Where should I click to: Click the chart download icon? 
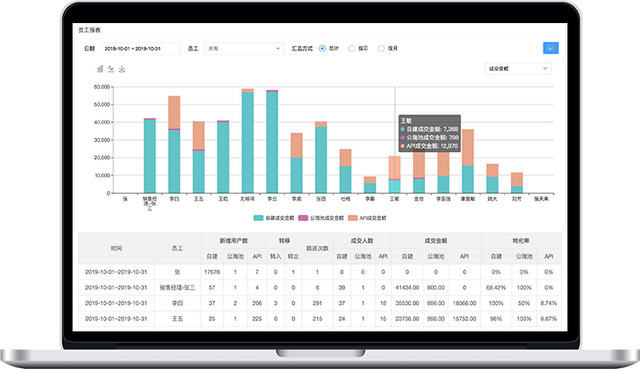122,69
